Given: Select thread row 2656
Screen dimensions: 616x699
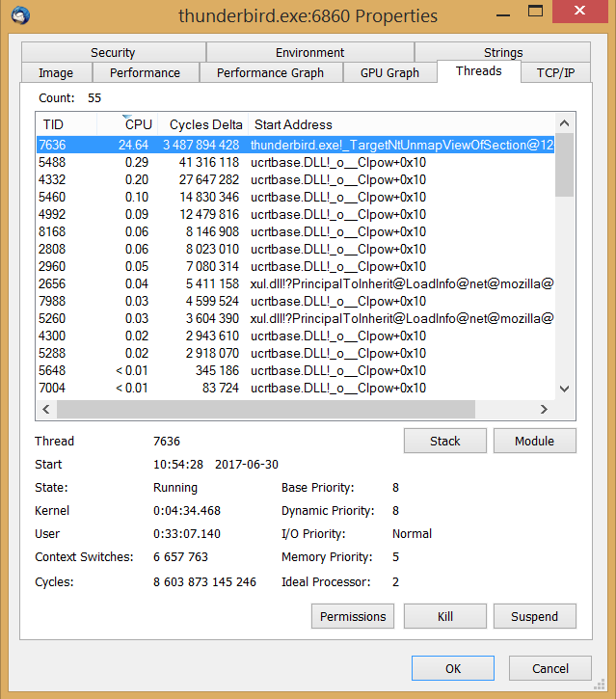Looking at the screenshot, I should (295, 284).
